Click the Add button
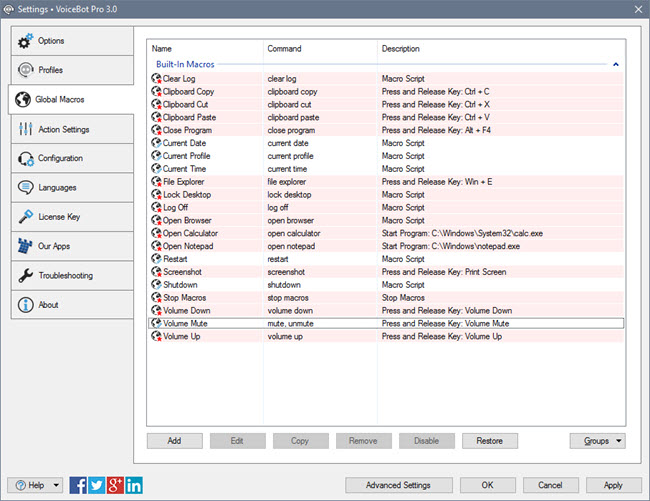 pyautogui.click(x=175, y=441)
